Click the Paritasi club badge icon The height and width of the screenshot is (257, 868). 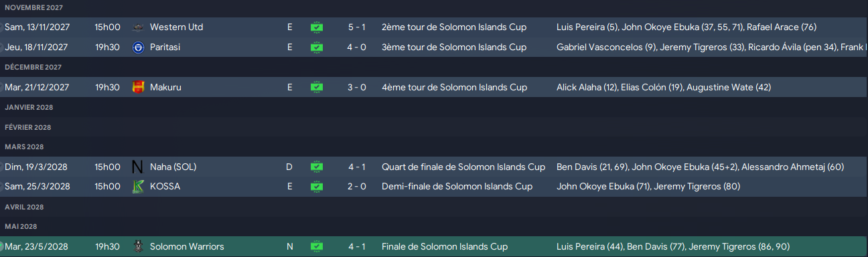click(x=138, y=48)
